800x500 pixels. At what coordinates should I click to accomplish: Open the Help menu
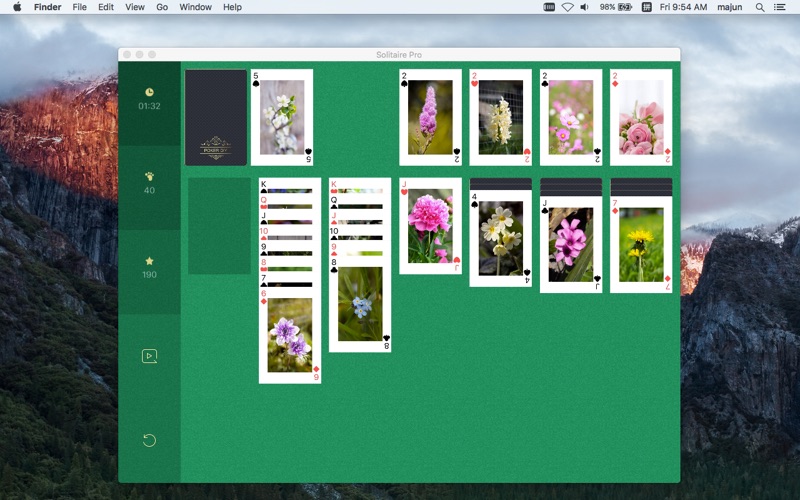[x=232, y=7]
